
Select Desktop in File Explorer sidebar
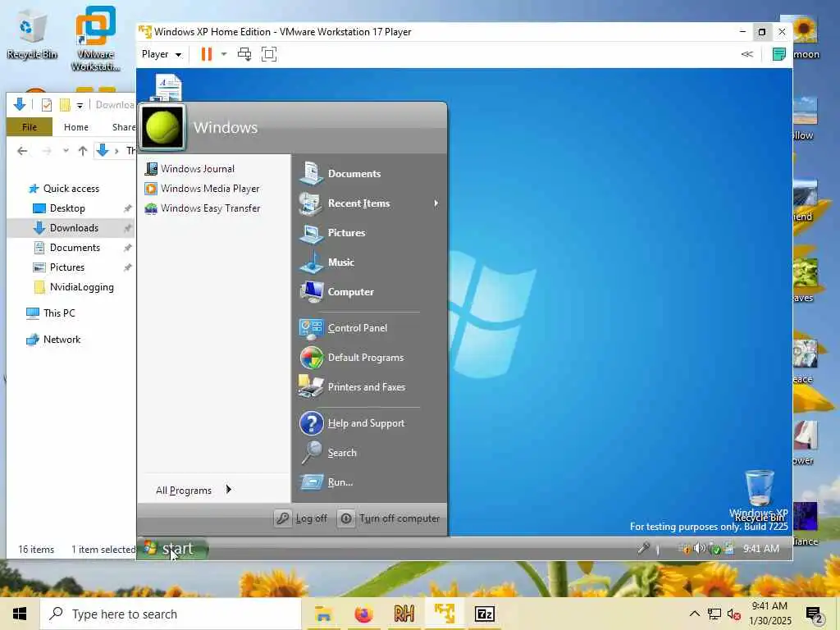coord(67,208)
